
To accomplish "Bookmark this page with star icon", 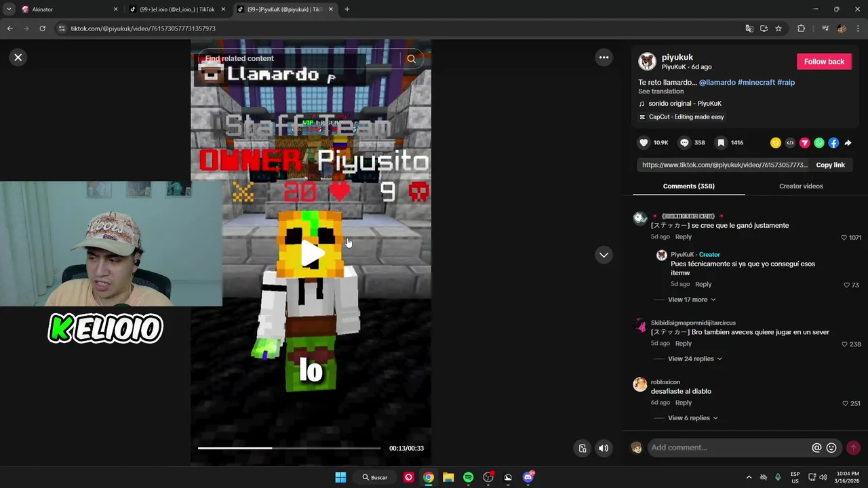I will coord(778,28).
